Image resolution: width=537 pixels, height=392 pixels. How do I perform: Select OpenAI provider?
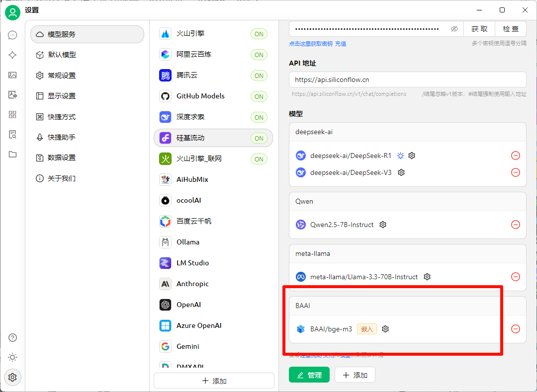click(x=213, y=305)
